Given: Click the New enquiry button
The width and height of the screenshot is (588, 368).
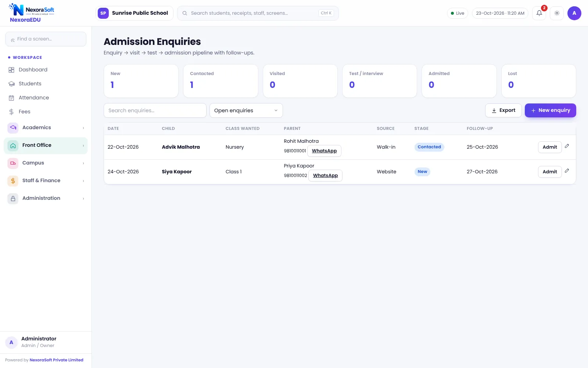Looking at the screenshot, I should pyautogui.click(x=550, y=110).
